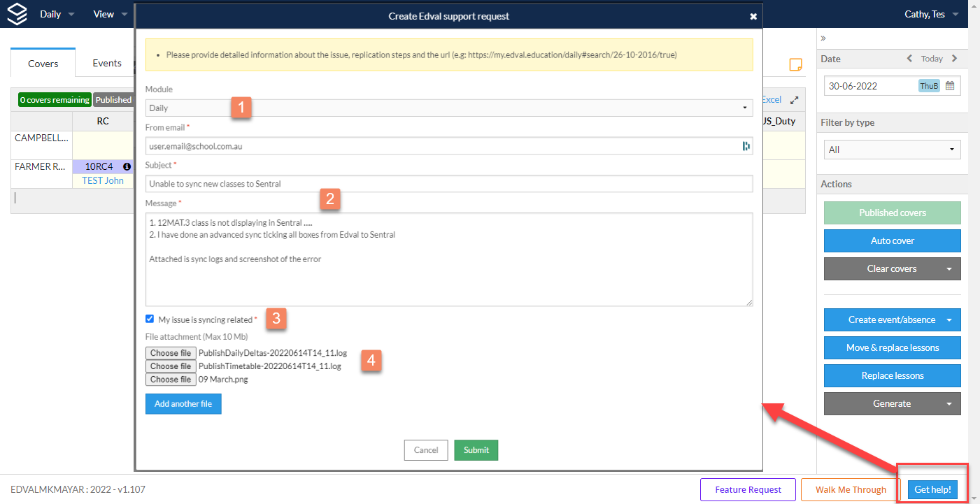The height and width of the screenshot is (504, 980).
Task: Click the RC column header
Action: pos(103,121)
